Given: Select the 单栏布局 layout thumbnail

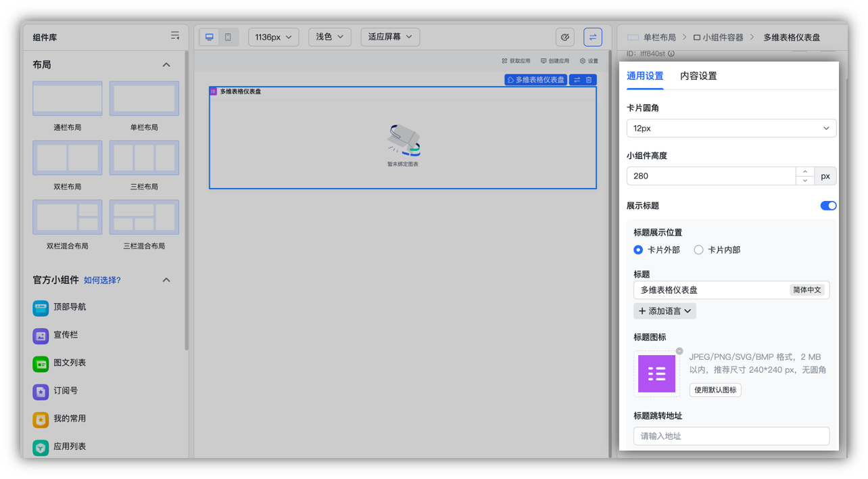Looking at the screenshot, I should [144, 99].
